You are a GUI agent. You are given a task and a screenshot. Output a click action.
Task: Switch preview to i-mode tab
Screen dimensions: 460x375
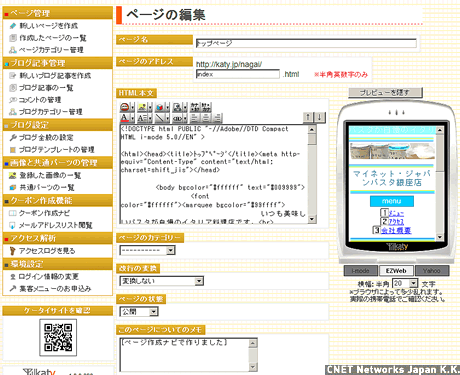[x=361, y=271]
